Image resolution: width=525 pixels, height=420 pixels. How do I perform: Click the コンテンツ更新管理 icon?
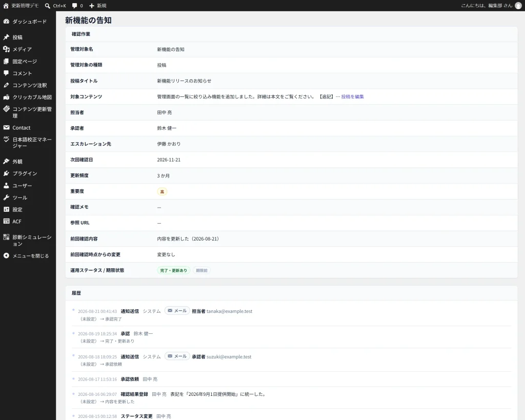pyautogui.click(x=6, y=109)
